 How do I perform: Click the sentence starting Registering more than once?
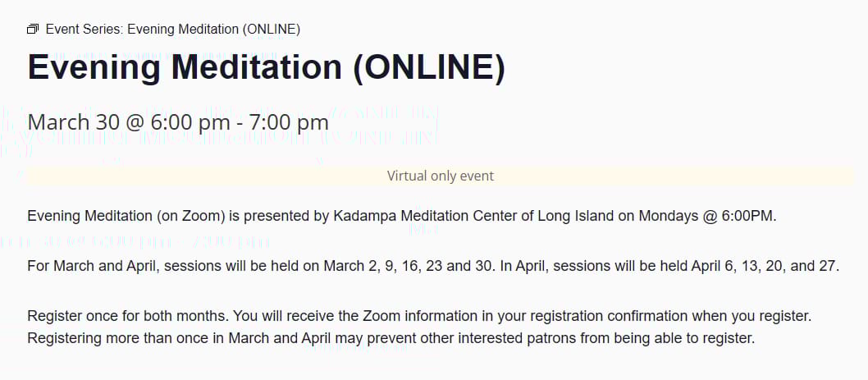click(x=391, y=337)
